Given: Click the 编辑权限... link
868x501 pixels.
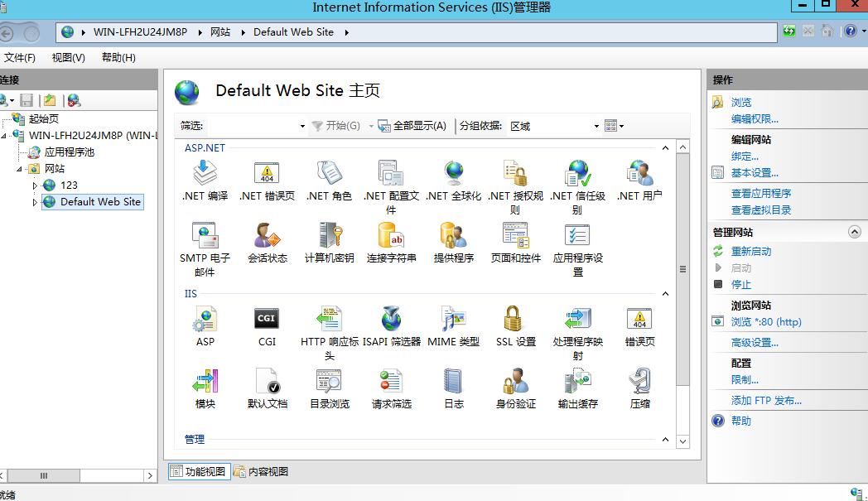Looking at the screenshot, I should [x=755, y=119].
